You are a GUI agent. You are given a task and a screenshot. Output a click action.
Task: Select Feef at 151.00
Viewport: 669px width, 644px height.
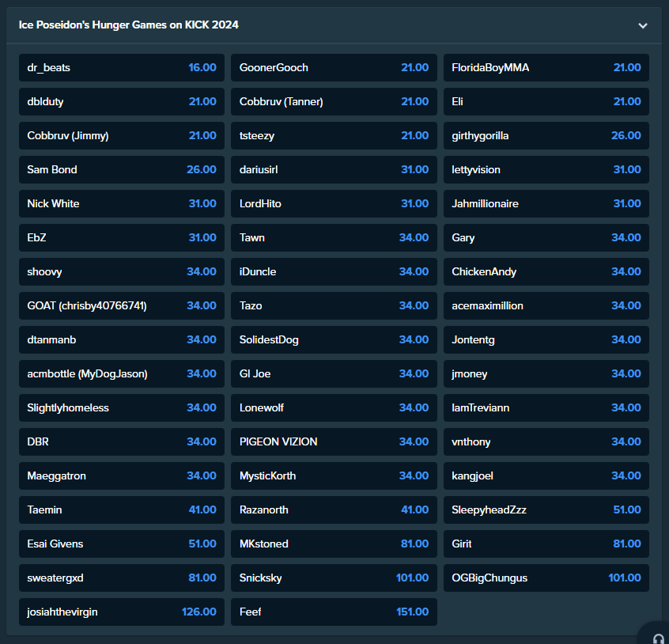click(334, 612)
